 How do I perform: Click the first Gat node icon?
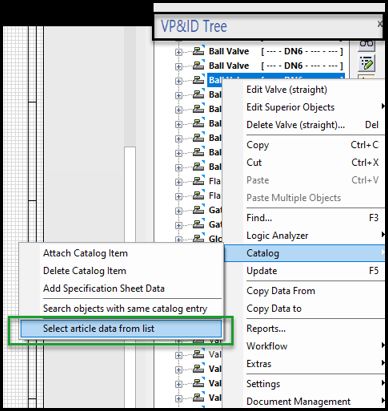pos(198,210)
